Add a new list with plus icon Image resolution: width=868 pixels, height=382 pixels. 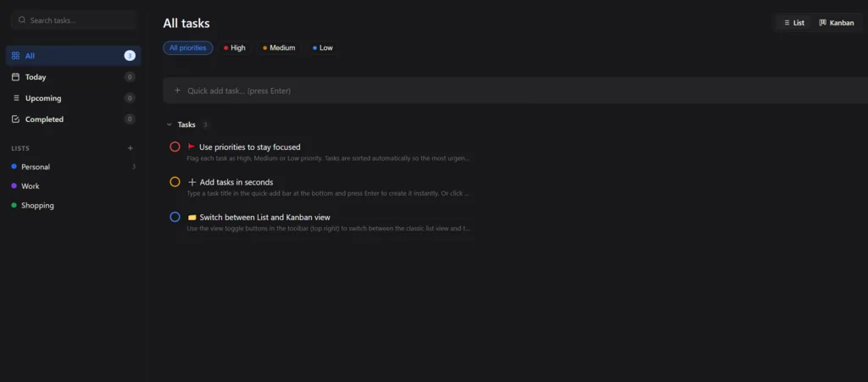[130, 148]
